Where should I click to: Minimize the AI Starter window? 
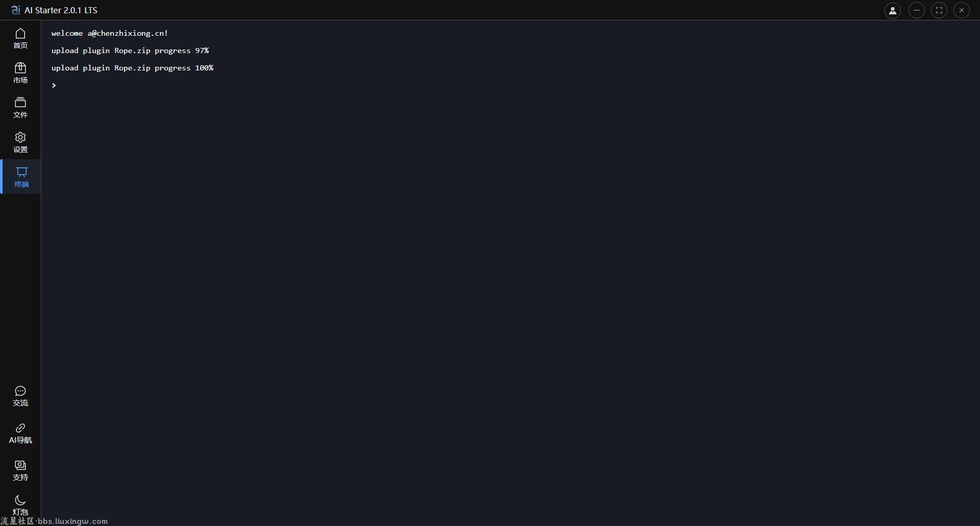(917, 10)
